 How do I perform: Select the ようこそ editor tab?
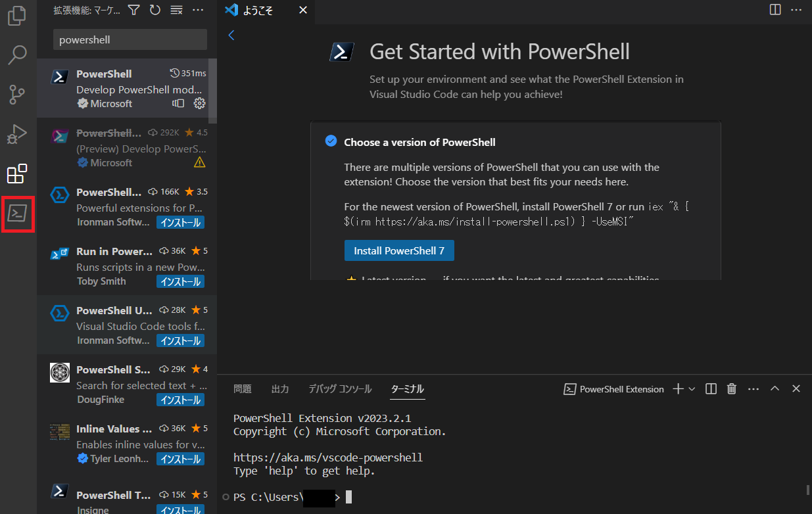(x=266, y=10)
